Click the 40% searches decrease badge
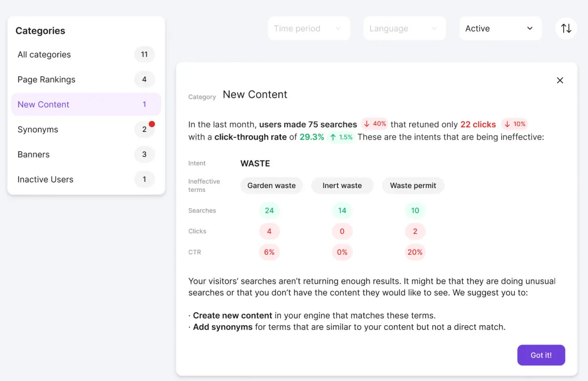The height and width of the screenshot is (381, 588). point(375,124)
